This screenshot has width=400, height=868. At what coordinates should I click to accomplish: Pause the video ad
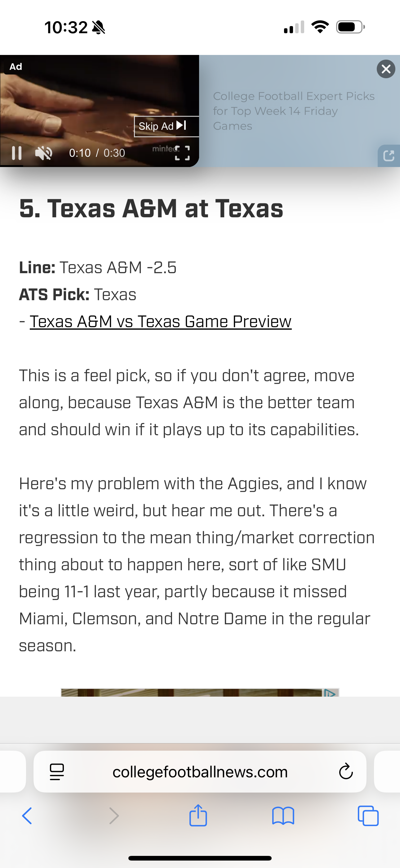[16, 153]
